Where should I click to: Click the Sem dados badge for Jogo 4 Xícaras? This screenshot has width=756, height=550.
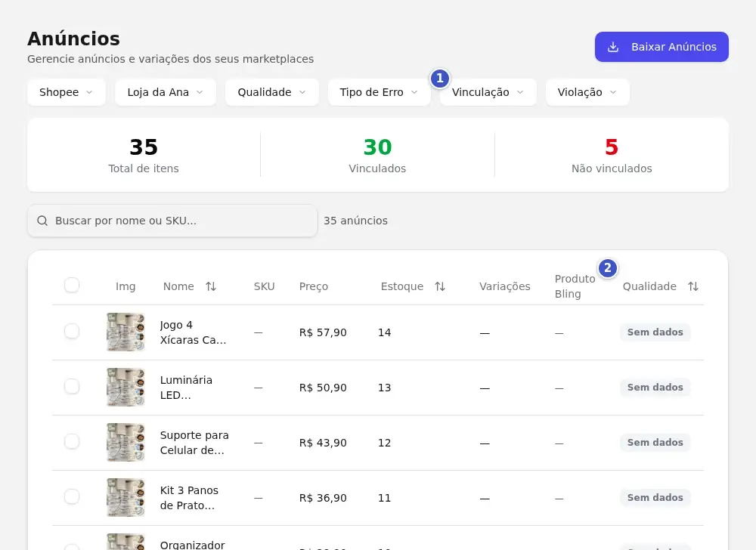pos(655,332)
